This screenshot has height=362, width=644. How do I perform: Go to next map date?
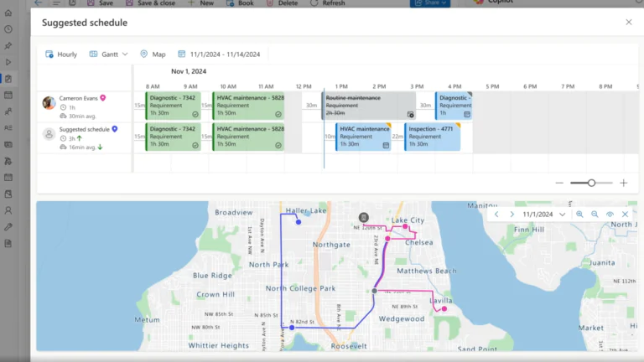click(x=512, y=215)
